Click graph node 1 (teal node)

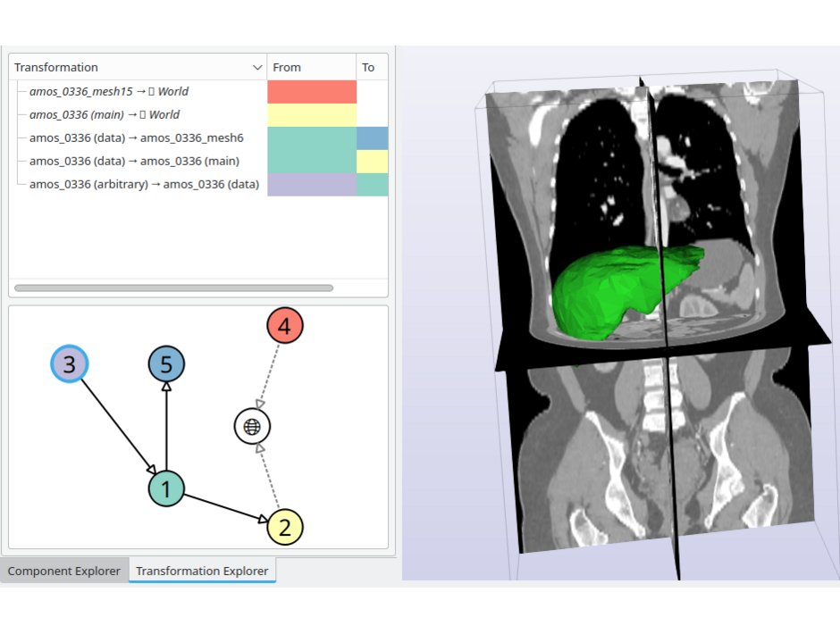pyautogui.click(x=166, y=488)
